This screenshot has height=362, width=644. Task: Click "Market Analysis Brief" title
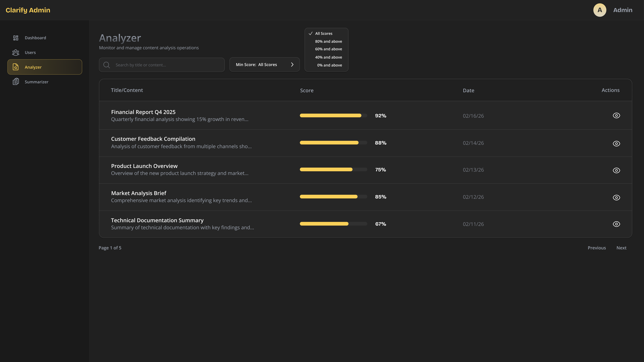point(139,193)
